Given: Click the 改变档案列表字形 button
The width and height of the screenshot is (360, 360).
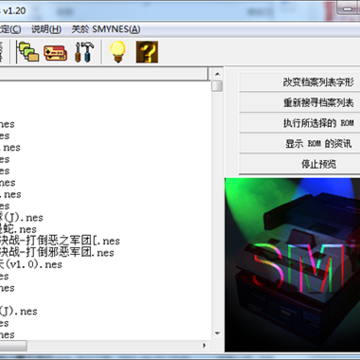Looking at the screenshot, I should tap(300, 82).
